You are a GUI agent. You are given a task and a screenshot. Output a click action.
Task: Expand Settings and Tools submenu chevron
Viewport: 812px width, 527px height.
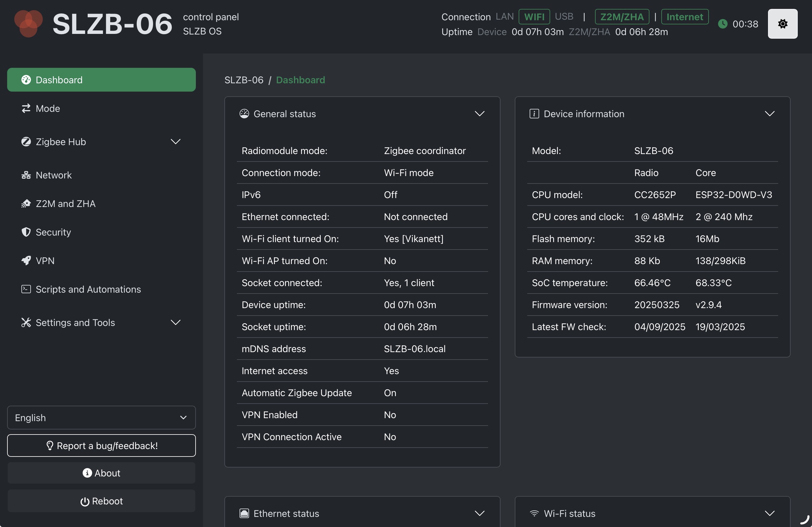click(175, 323)
